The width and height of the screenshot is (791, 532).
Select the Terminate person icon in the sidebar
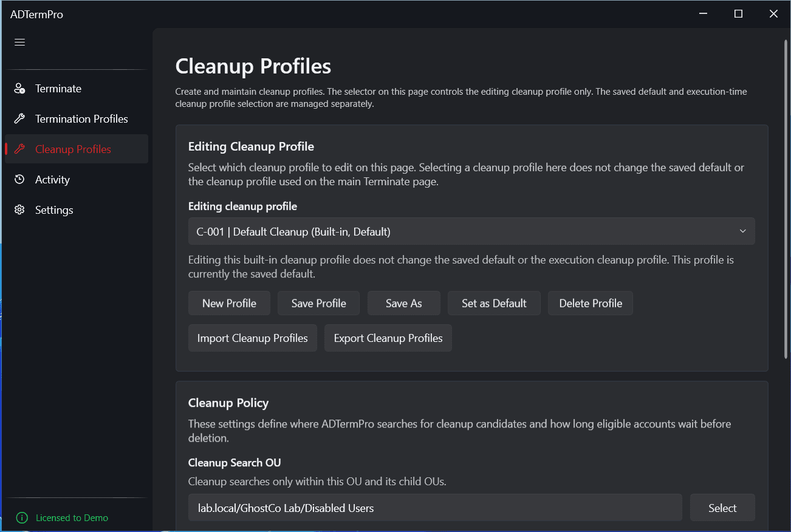tap(19, 88)
